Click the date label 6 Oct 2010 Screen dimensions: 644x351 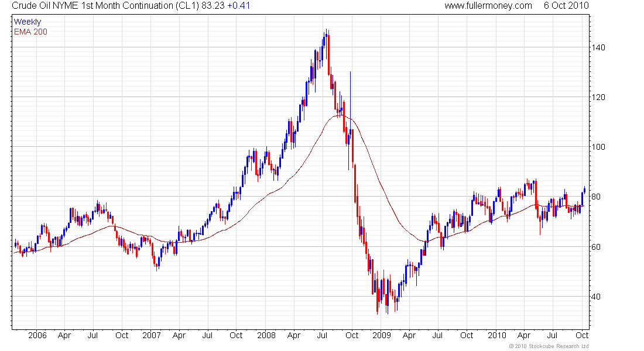point(566,6)
